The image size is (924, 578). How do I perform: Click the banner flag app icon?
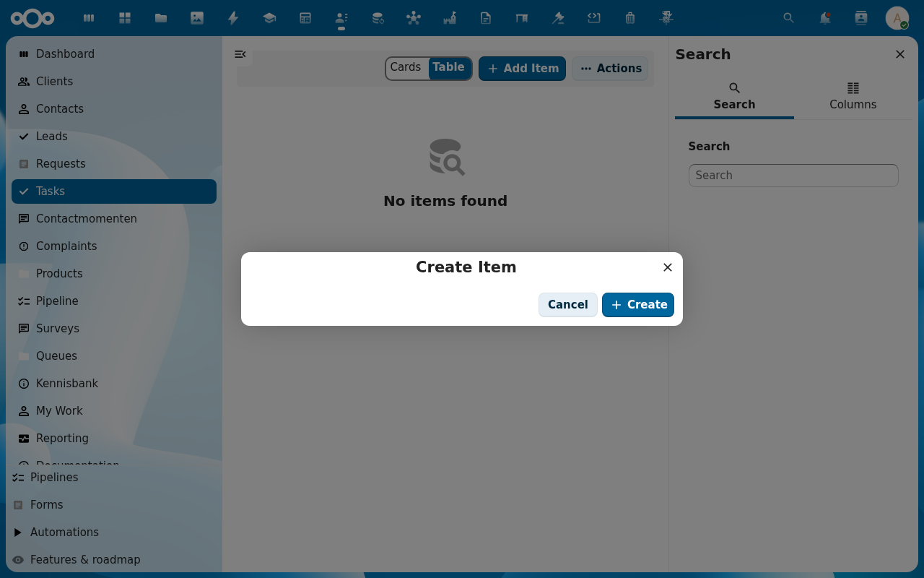(522, 18)
